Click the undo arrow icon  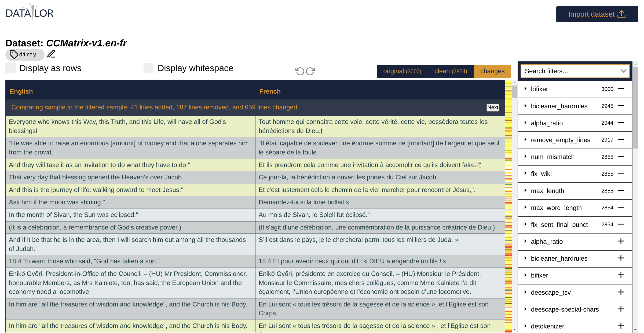coord(300,71)
